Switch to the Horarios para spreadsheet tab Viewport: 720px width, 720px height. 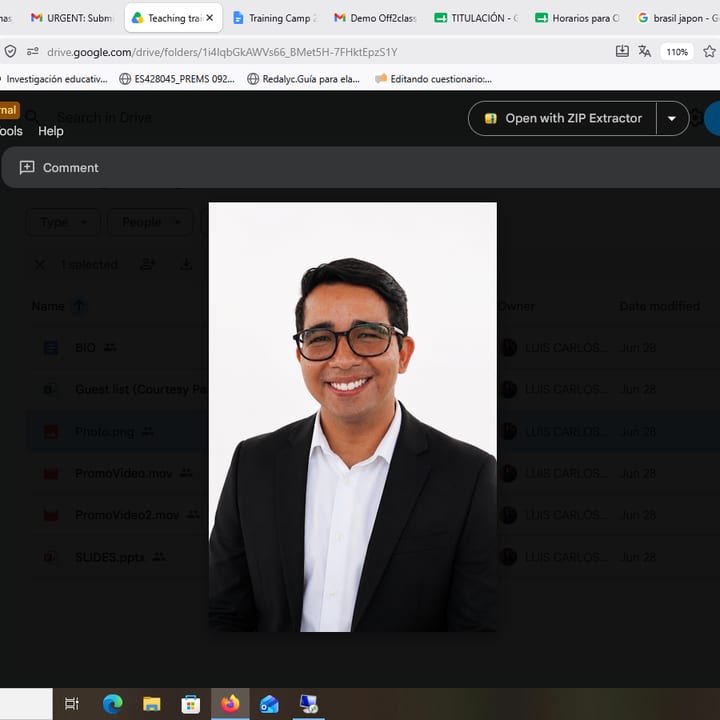pos(577,18)
